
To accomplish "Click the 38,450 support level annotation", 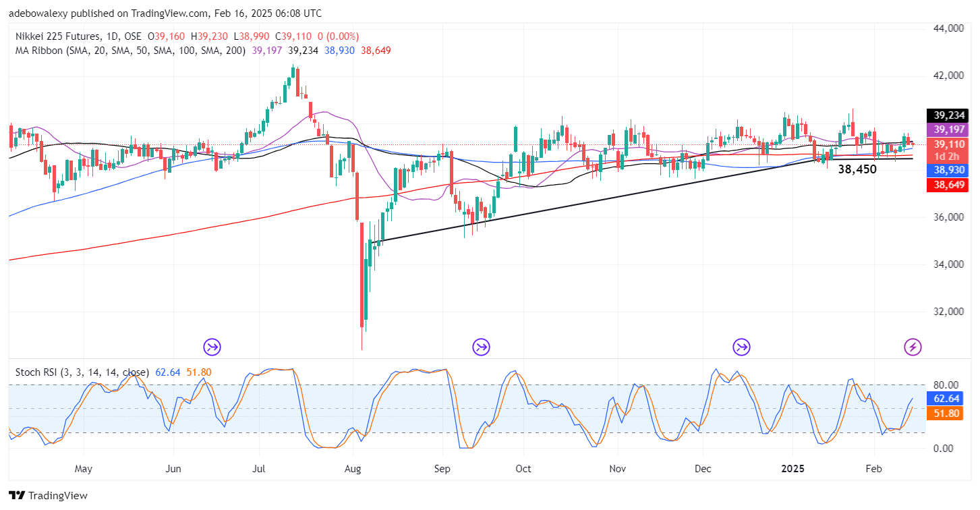I will [x=857, y=170].
